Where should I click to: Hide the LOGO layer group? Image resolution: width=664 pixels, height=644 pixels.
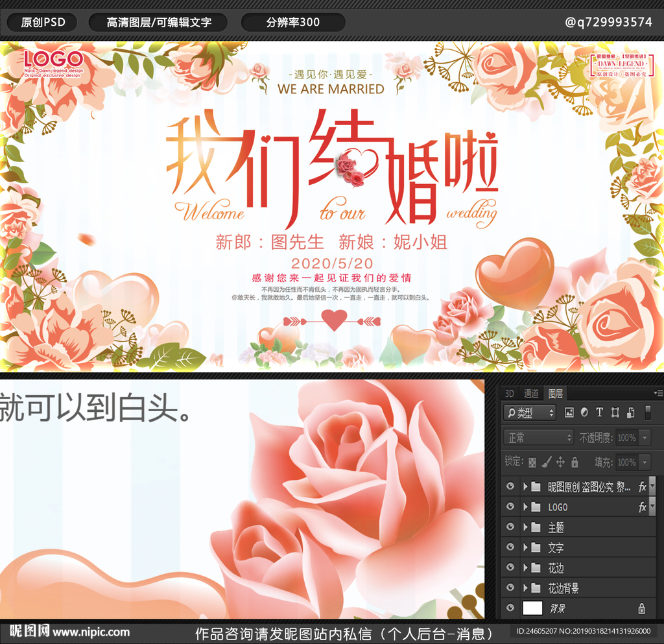click(x=510, y=507)
